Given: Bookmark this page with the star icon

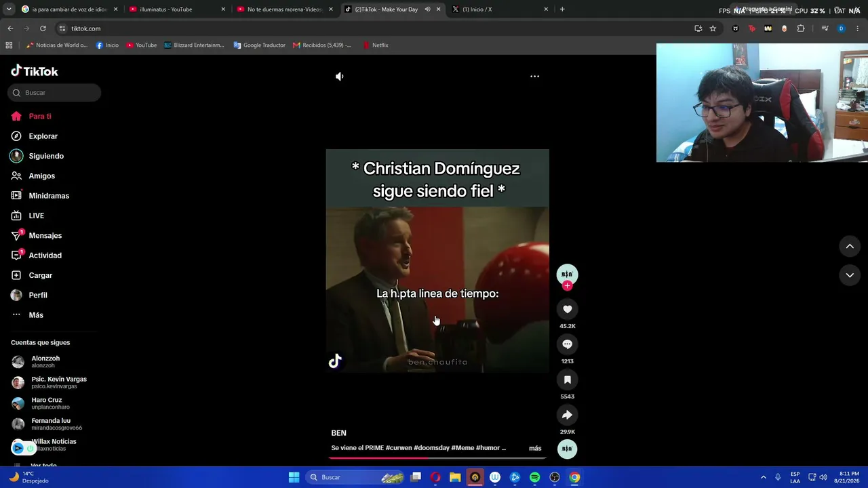Looking at the screenshot, I should 713,28.
